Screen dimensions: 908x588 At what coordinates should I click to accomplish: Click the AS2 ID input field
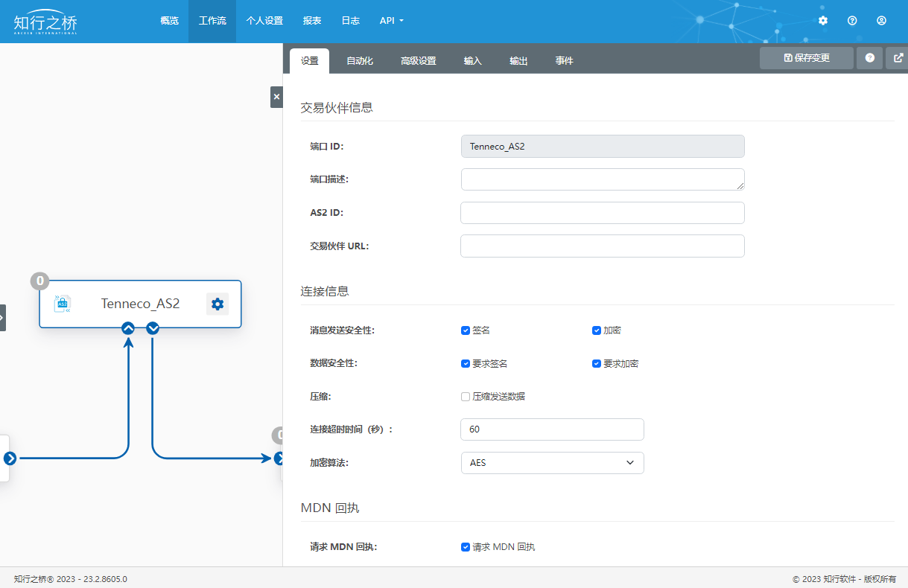point(602,213)
